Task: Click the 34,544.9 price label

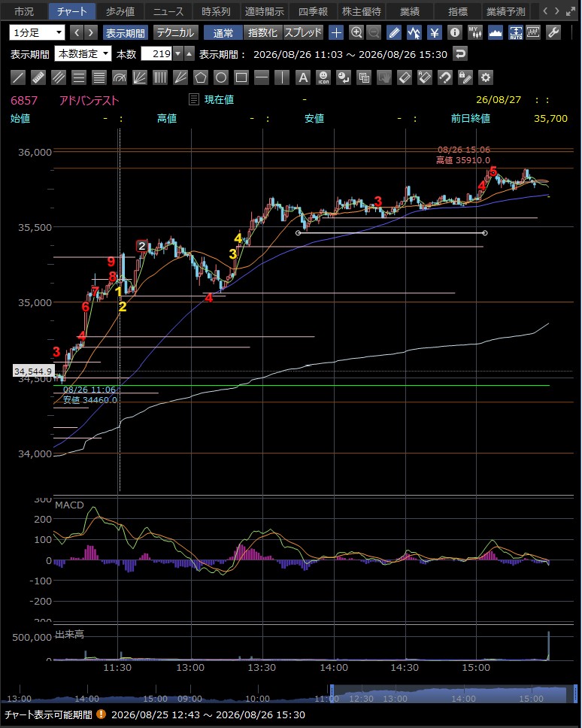Action: click(33, 372)
